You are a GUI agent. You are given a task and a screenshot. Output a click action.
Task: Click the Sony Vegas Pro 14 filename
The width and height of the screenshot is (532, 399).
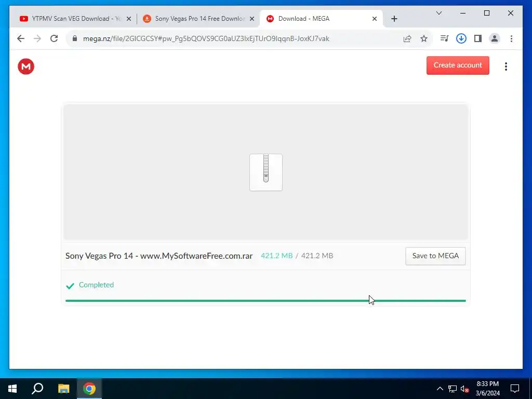tap(159, 256)
